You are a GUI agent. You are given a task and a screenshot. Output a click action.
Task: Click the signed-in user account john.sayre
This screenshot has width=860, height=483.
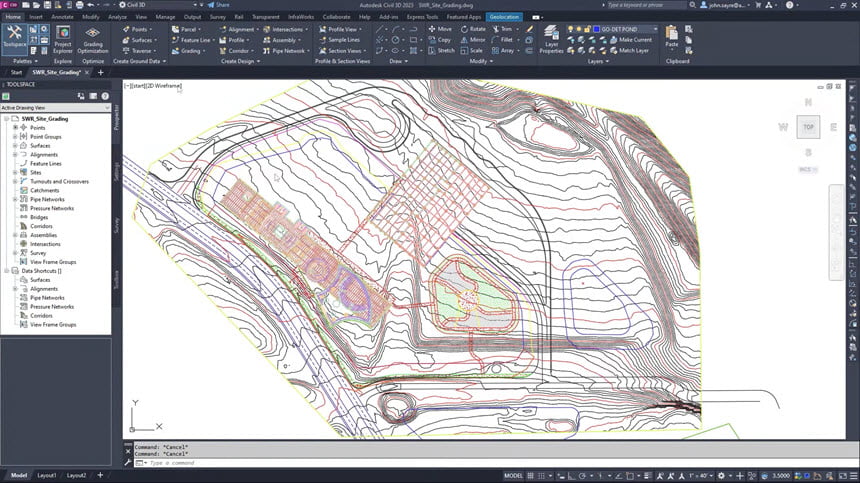coord(724,5)
